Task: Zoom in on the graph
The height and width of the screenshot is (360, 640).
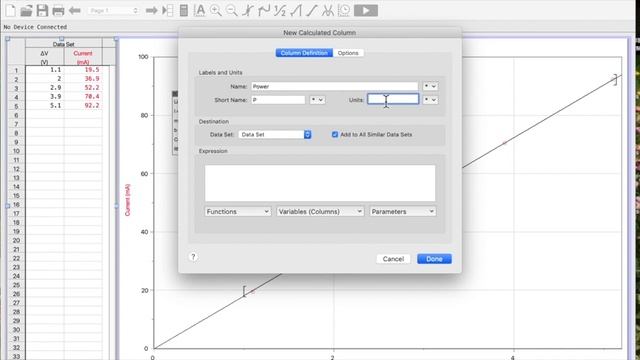Action: (216, 10)
